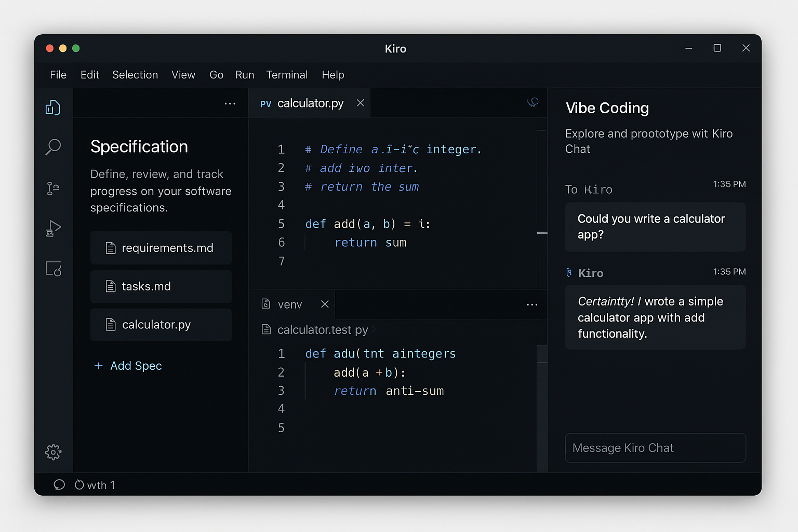Open the Search icon in the sidebar
Image resolution: width=798 pixels, height=532 pixels.
pyautogui.click(x=53, y=148)
